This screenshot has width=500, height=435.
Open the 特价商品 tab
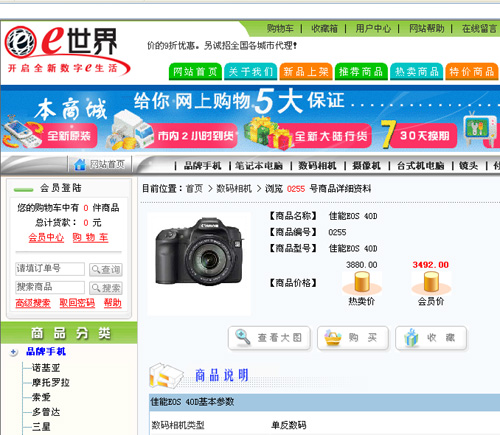point(472,72)
